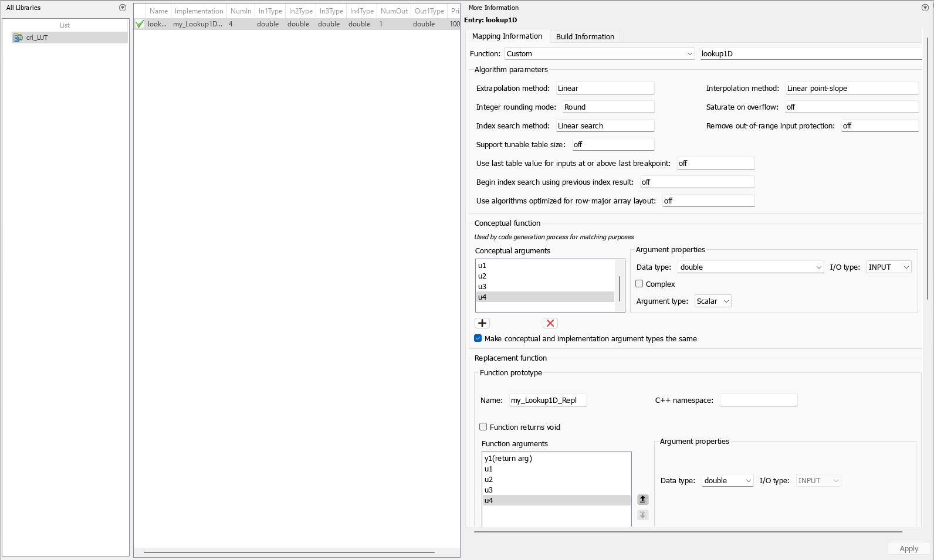Image resolution: width=934 pixels, height=560 pixels.
Task: Open replacement function Data type double dropdown
Action: tap(727, 480)
